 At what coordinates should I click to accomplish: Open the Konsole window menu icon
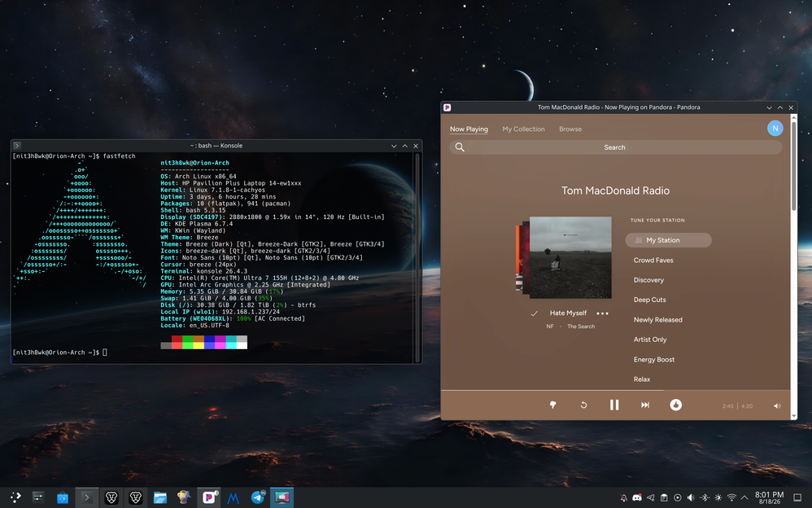coord(16,146)
